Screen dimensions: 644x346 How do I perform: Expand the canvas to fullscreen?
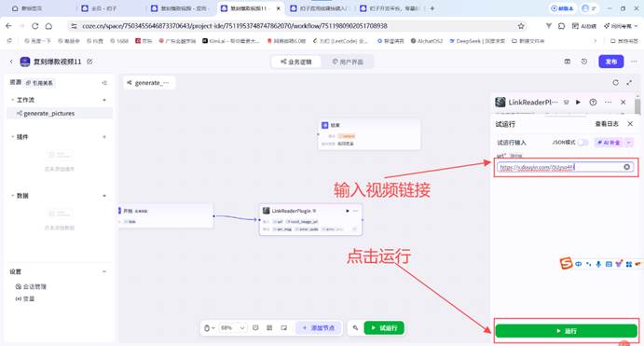pos(629,83)
